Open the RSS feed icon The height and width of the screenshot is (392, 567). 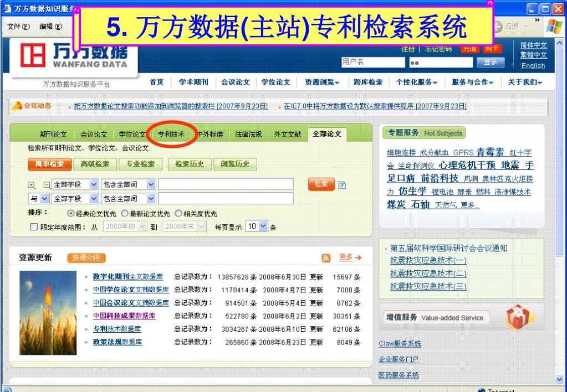[x=326, y=258]
